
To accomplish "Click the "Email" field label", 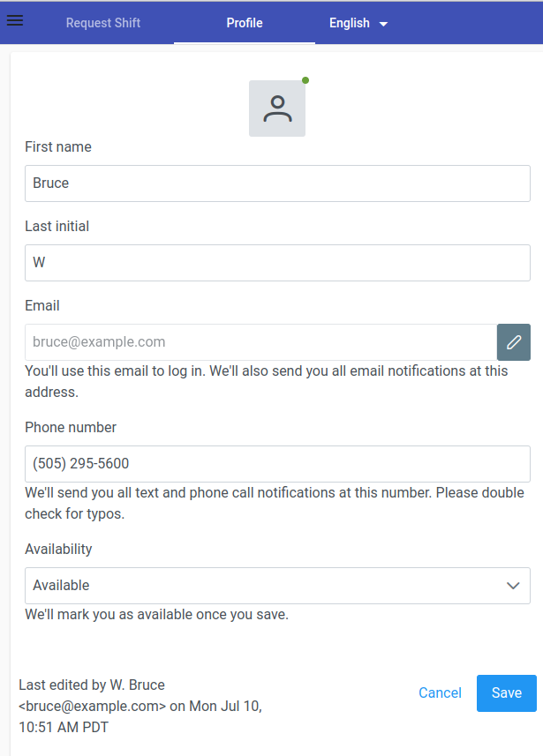I will (x=42, y=306).
